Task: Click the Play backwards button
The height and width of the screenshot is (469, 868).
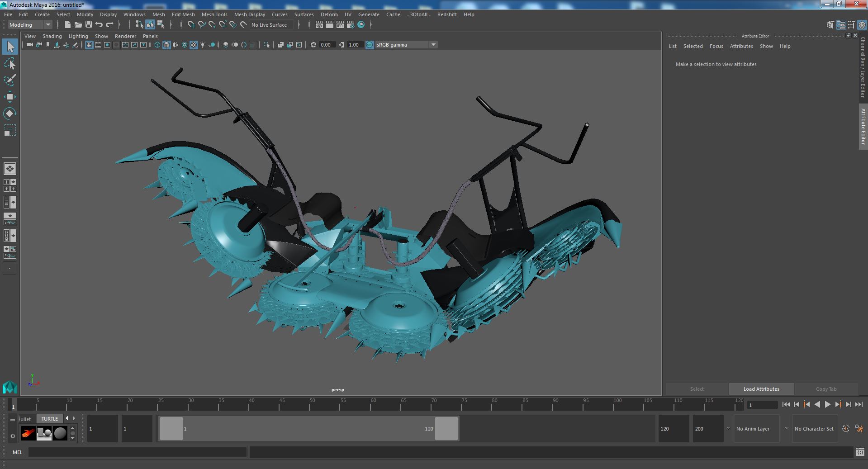Action: point(817,405)
